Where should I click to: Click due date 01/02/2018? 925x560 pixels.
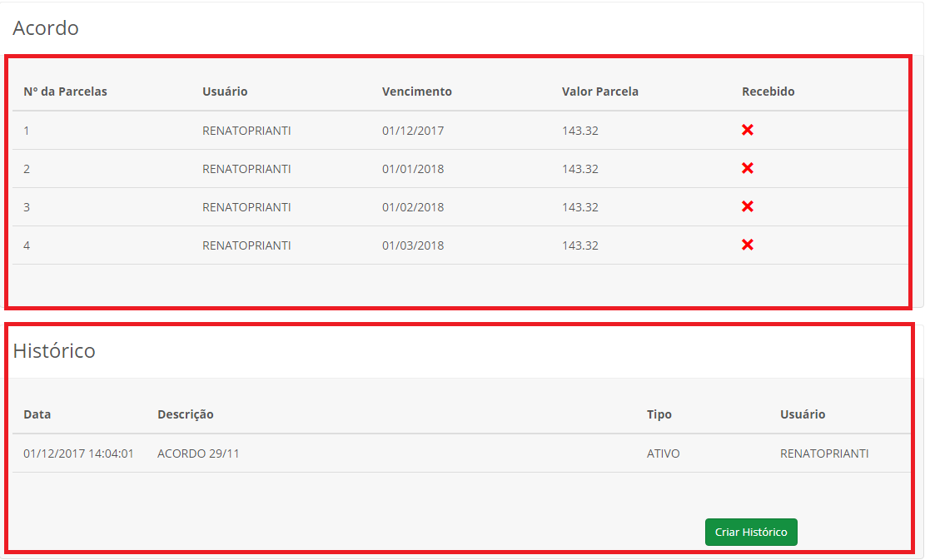click(413, 207)
